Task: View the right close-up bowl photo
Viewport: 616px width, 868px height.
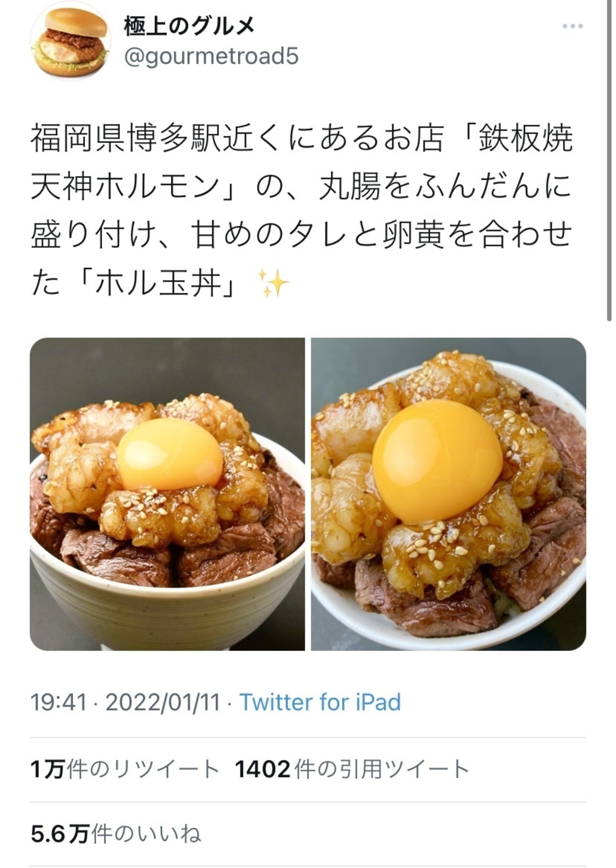Action: [x=449, y=494]
